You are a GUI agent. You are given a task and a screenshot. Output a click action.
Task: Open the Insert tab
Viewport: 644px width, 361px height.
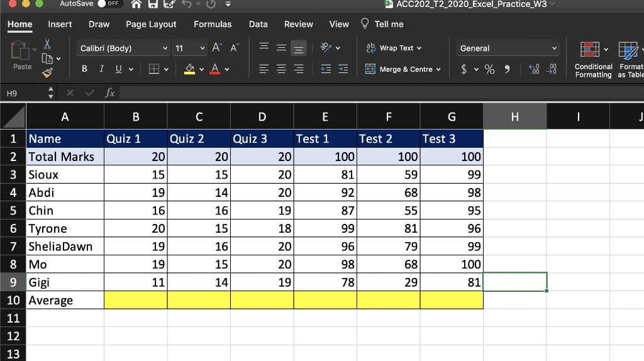60,25
